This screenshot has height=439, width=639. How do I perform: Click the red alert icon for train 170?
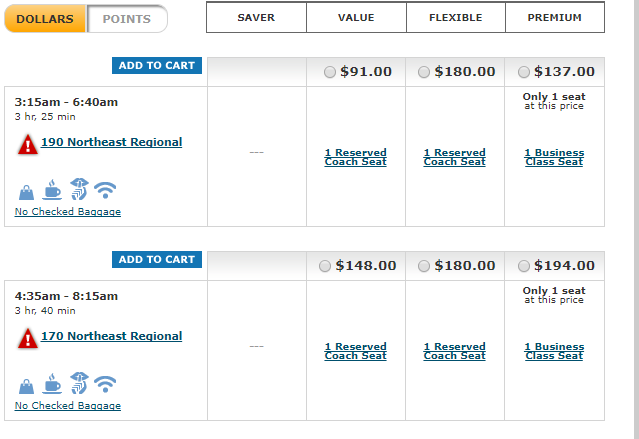(28, 338)
